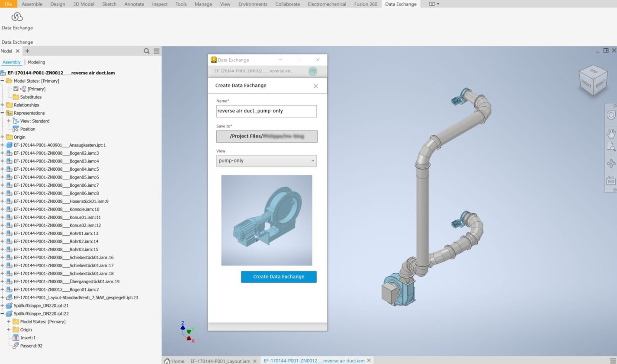Viewport: 617px width, 364px height.
Task: Select the Pan hand tool
Action: pos(611,133)
